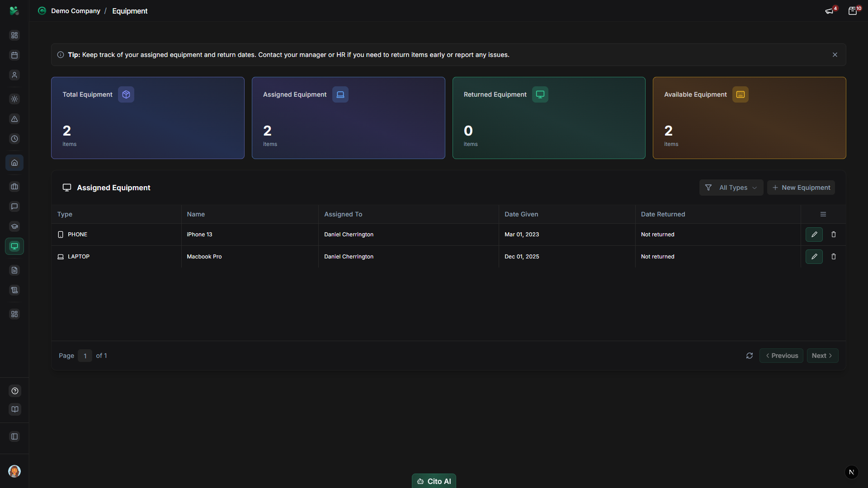Open the warning alerts icon in the sidebar
The width and height of the screenshot is (868, 488).
14,119
